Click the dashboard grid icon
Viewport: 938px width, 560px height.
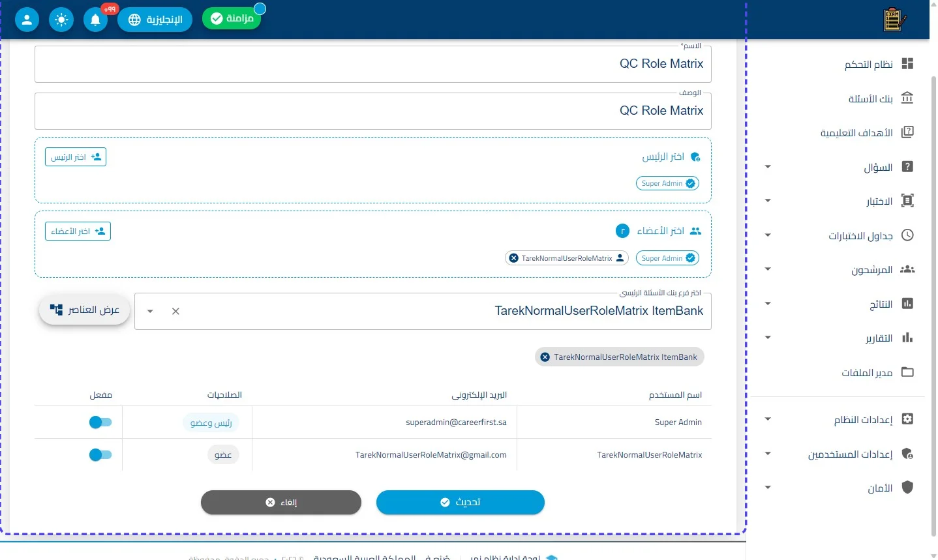(x=907, y=64)
